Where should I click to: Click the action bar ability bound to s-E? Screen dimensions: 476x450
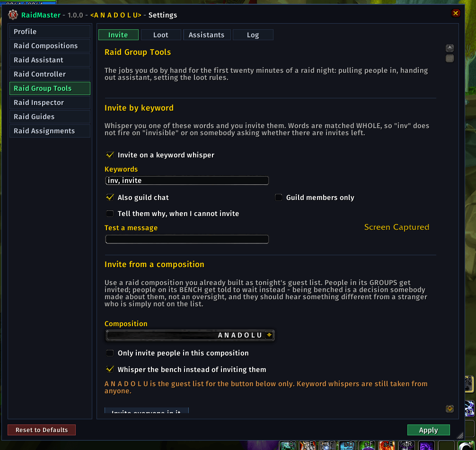387,445
